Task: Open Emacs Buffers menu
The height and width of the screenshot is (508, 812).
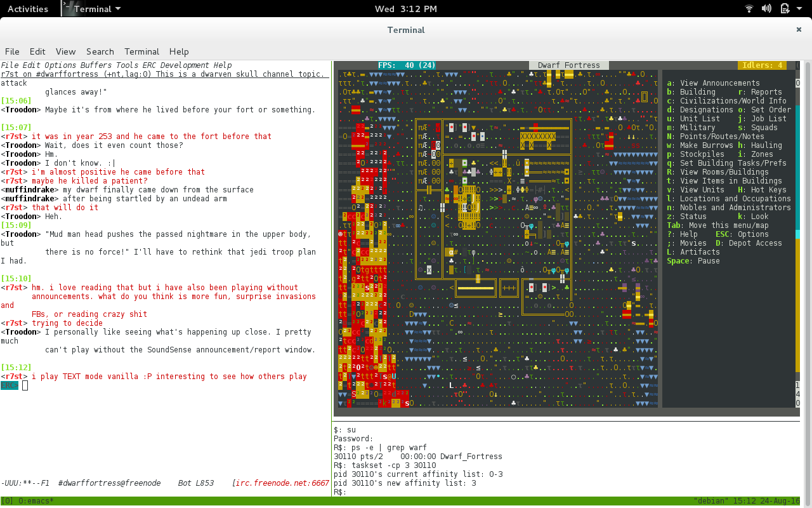Action: 96,65
